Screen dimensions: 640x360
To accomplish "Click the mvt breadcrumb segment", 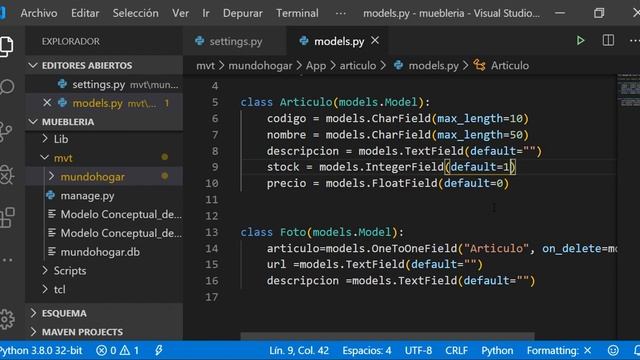I will pos(205,65).
